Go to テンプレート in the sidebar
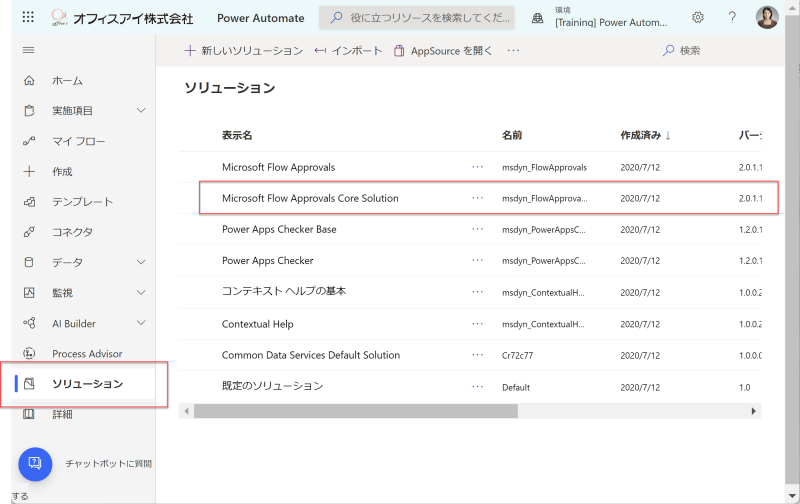 click(x=83, y=202)
